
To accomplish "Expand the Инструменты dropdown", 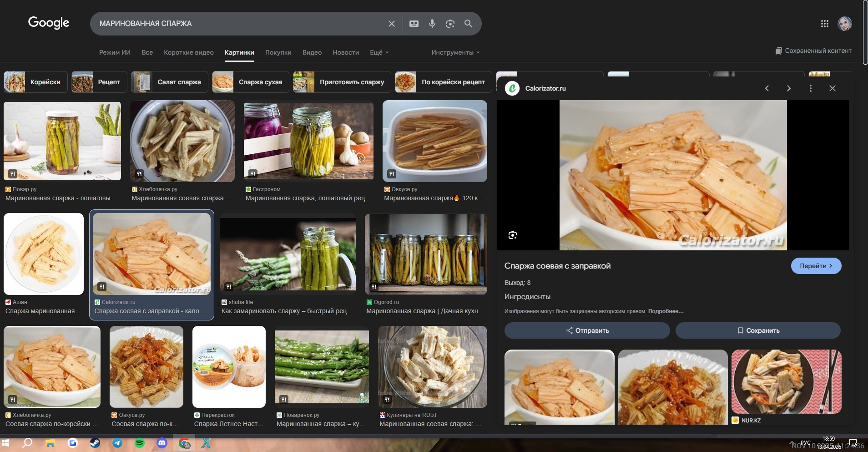I will tap(455, 52).
